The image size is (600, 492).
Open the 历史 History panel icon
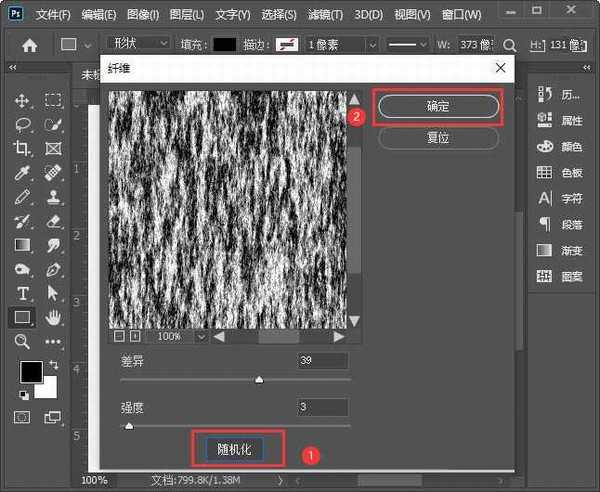[x=545, y=94]
